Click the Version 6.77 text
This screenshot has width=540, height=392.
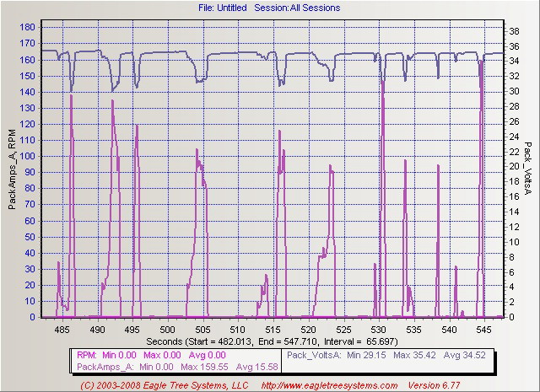coord(434,385)
